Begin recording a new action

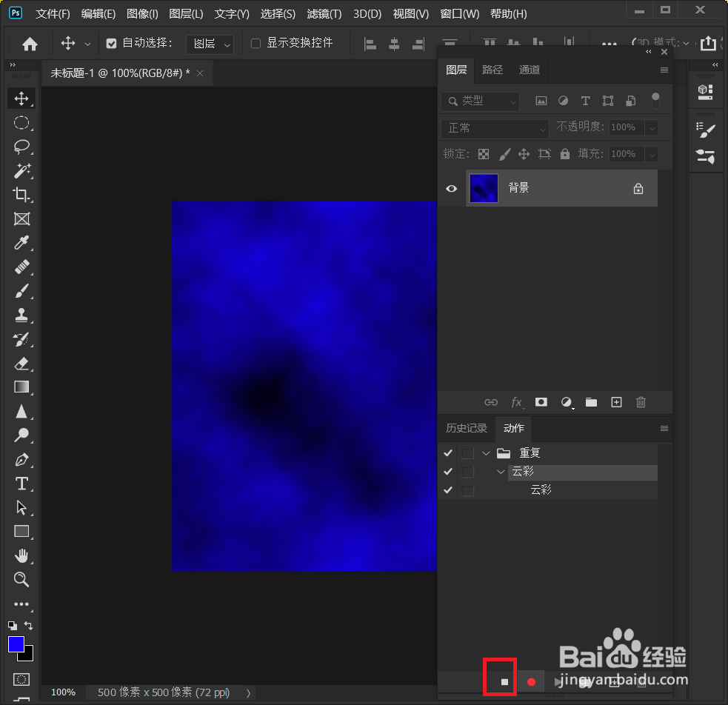[531, 681]
